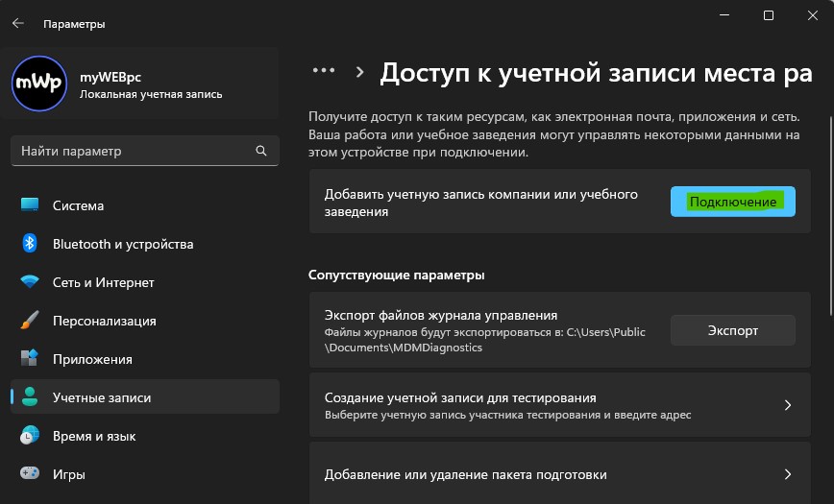Open Время и язык settings
834x504 pixels.
pyautogui.click(x=145, y=435)
